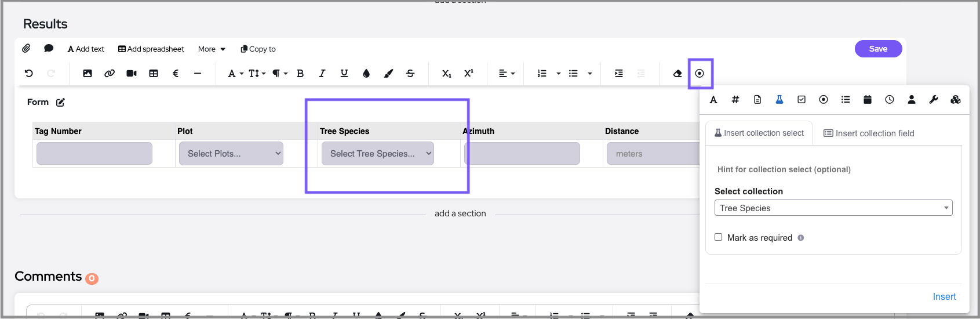The height and width of the screenshot is (319, 980).
Task: Click the Insert link
Action: [x=944, y=297]
